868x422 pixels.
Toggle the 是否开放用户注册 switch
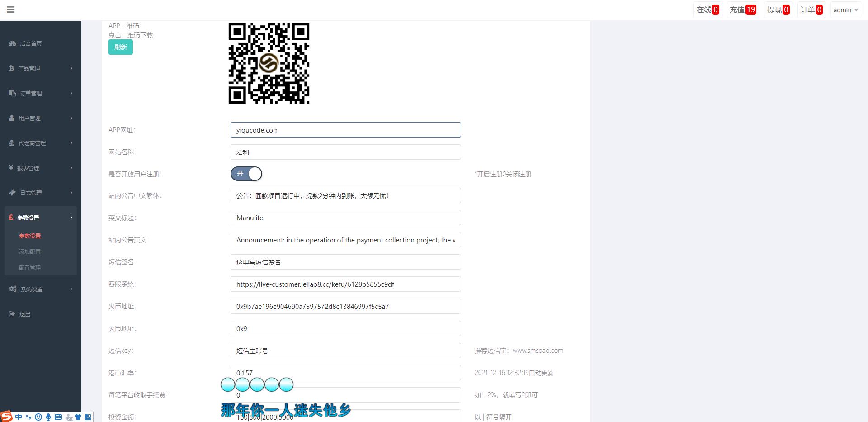pyautogui.click(x=246, y=174)
